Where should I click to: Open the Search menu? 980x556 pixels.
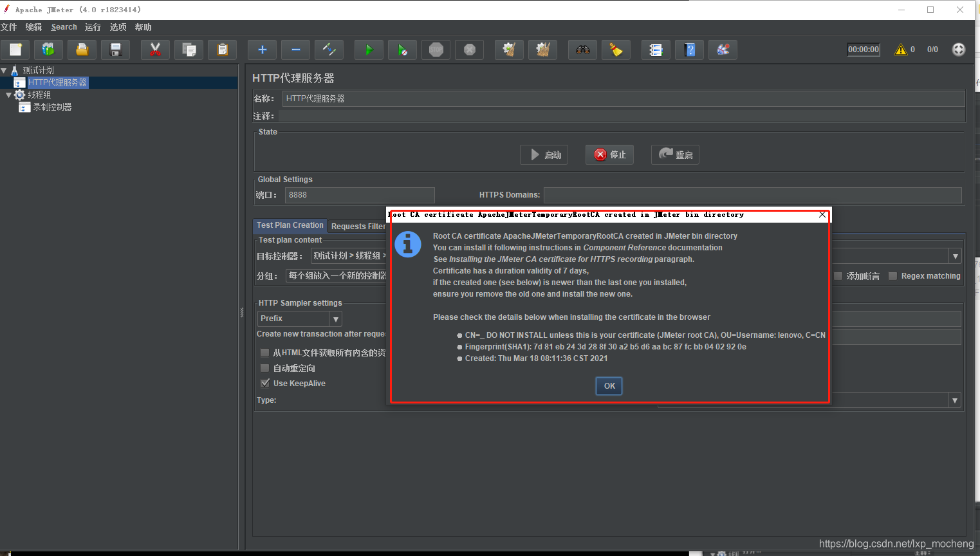pyautogui.click(x=64, y=27)
